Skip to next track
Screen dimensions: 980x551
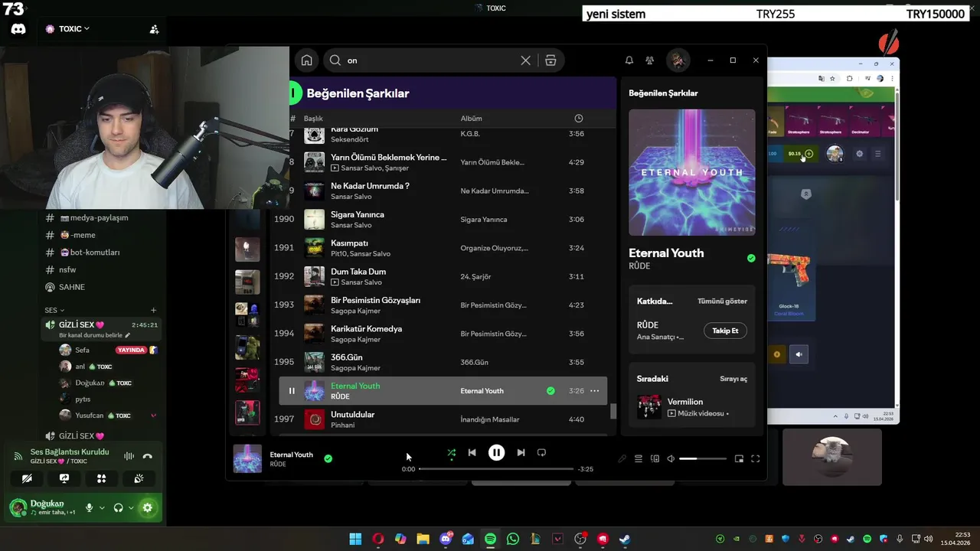(521, 453)
